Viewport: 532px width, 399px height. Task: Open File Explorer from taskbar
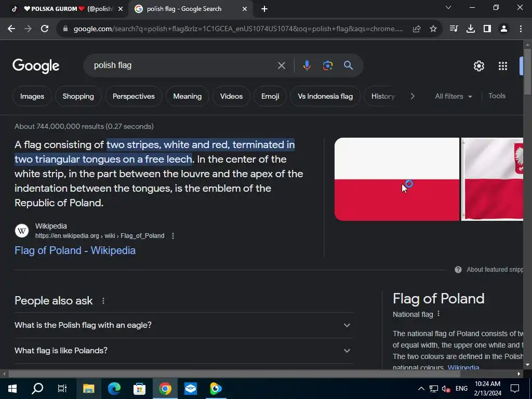tap(88, 389)
